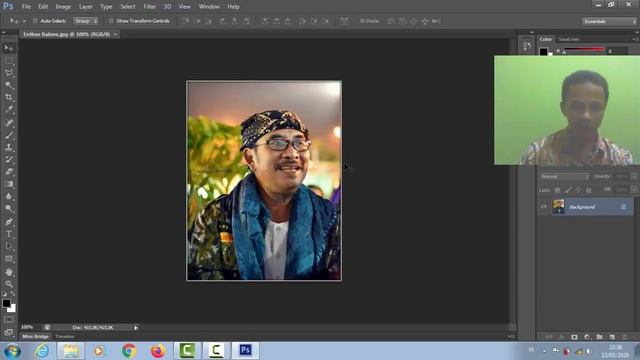Toggle lock all padlock icon
The height and width of the screenshot is (360, 640).
click(x=589, y=190)
